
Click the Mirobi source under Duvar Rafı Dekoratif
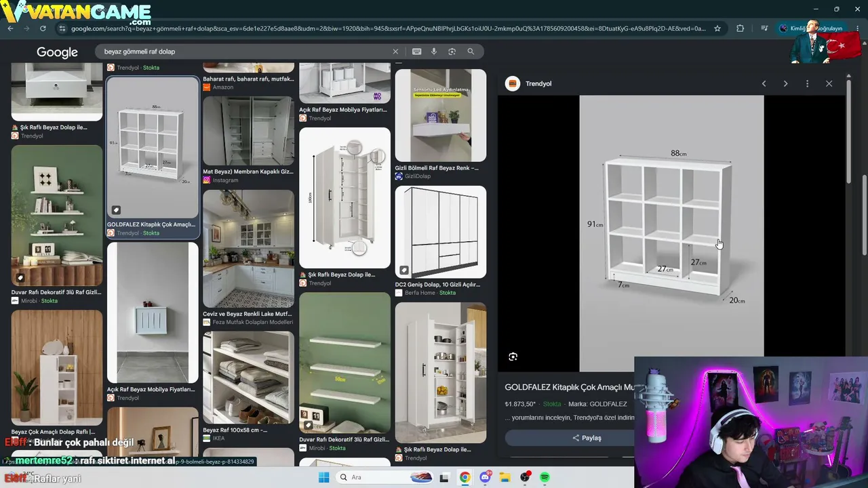point(29,301)
